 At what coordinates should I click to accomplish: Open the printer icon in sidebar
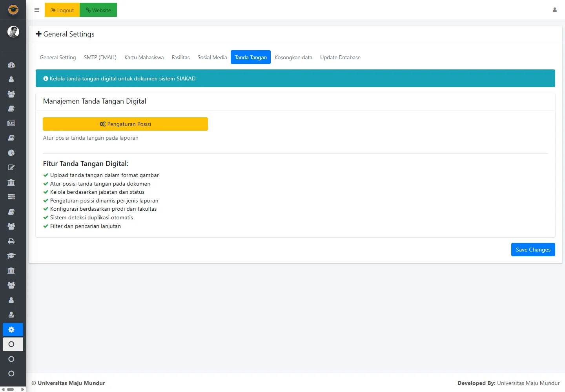tap(11, 241)
